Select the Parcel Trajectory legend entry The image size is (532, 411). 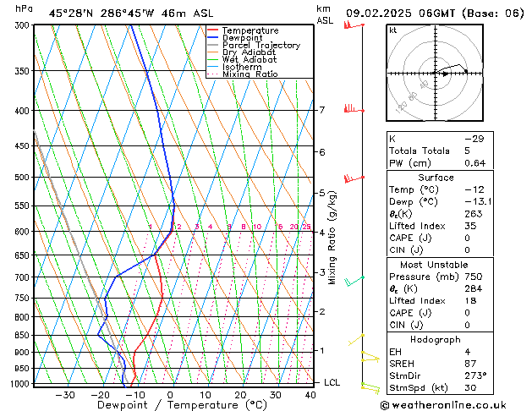coord(254,45)
